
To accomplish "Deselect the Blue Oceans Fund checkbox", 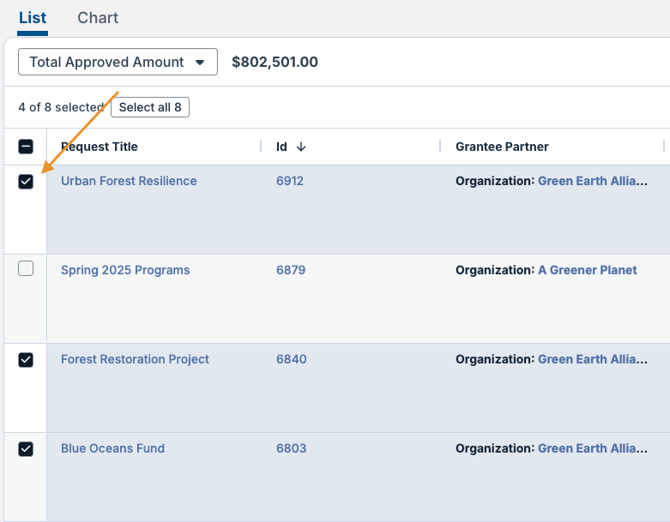I will [26, 449].
